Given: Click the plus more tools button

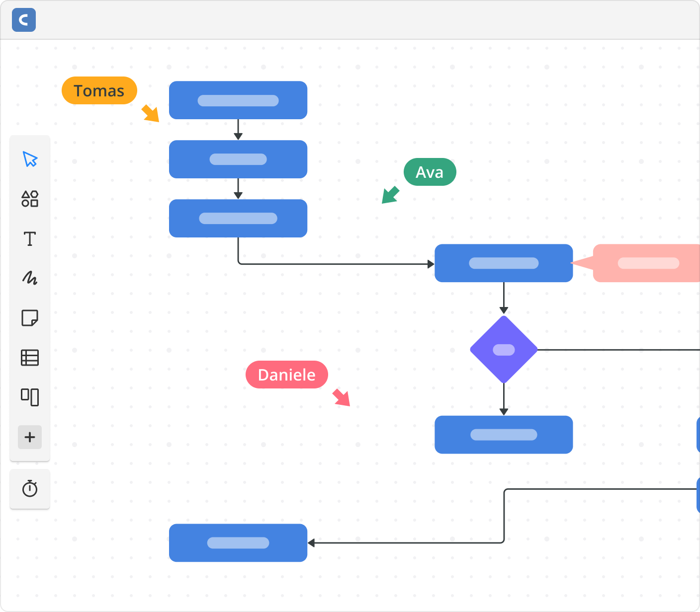Looking at the screenshot, I should [x=30, y=437].
